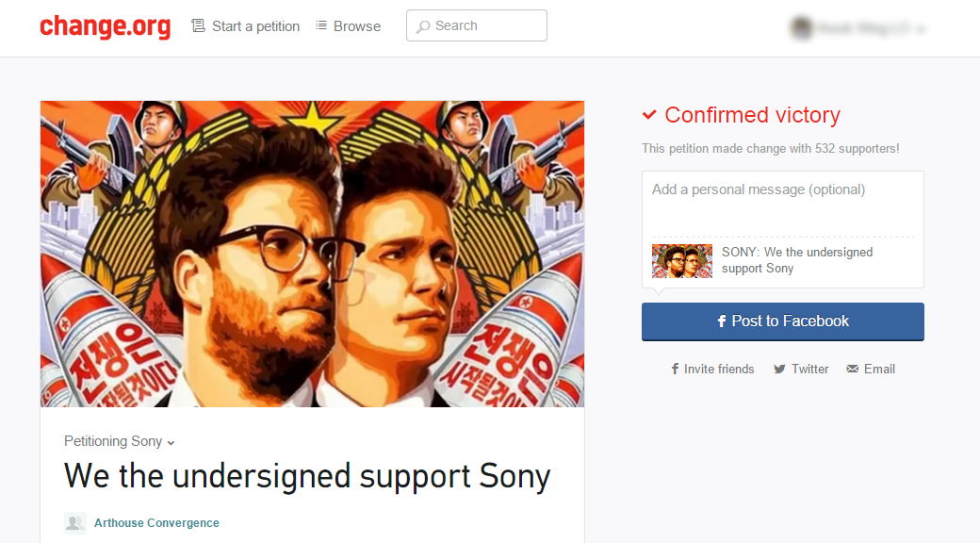This screenshot has width=980, height=543.
Task: Click the Browse list icon
Action: tap(321, 25)
